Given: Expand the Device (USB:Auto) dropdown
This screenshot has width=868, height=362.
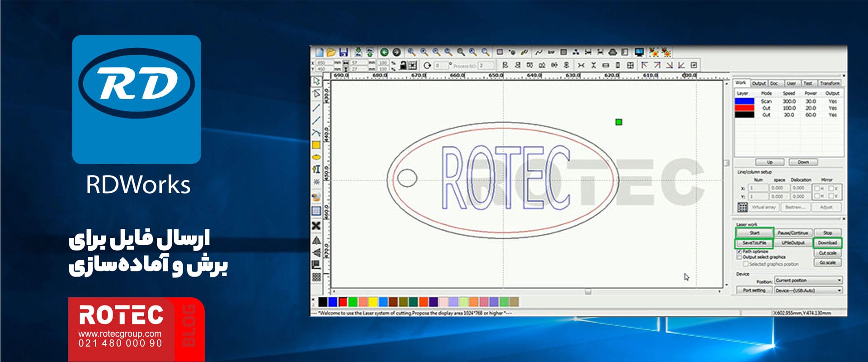Looking at the screenshot, I should pyautogui.click(x=808, y=291).
